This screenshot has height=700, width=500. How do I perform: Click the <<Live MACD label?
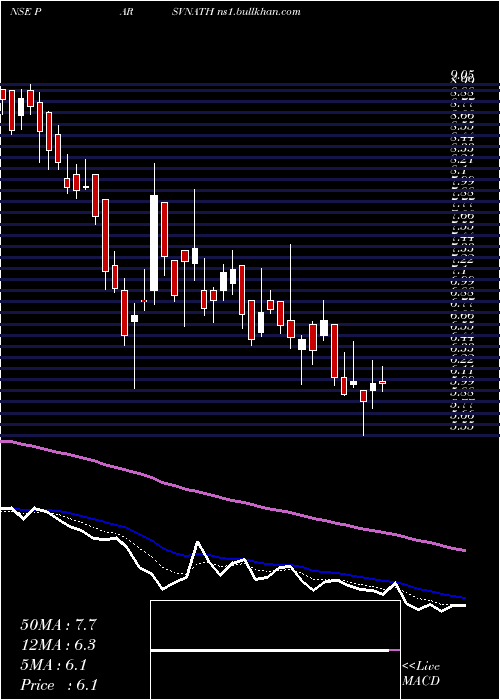421,674
